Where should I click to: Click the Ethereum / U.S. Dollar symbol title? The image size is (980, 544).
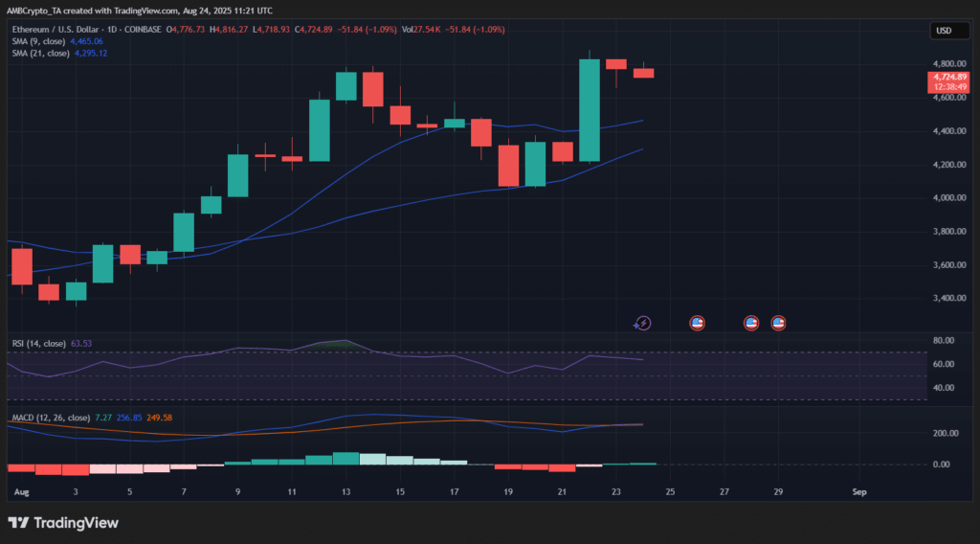[58, 29]
